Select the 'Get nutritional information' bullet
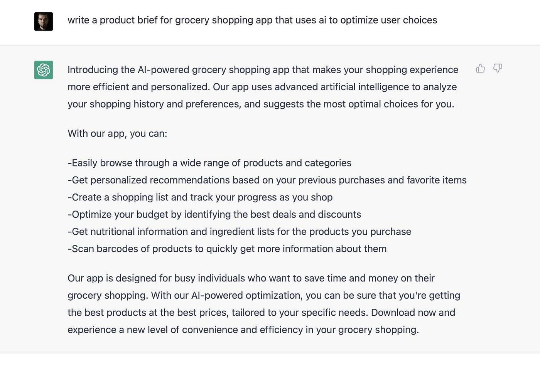The image size is (540, 392). 240,232
